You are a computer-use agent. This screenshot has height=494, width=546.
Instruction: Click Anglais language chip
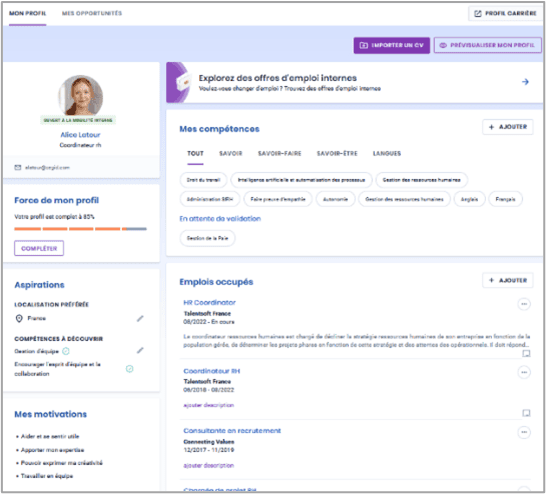pos(469,199)
